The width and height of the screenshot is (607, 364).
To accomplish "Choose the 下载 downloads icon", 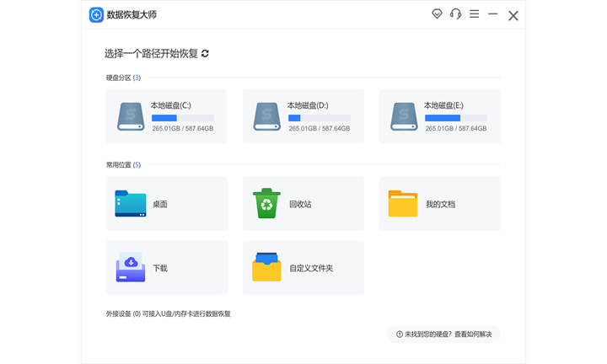I will point(131,267).
